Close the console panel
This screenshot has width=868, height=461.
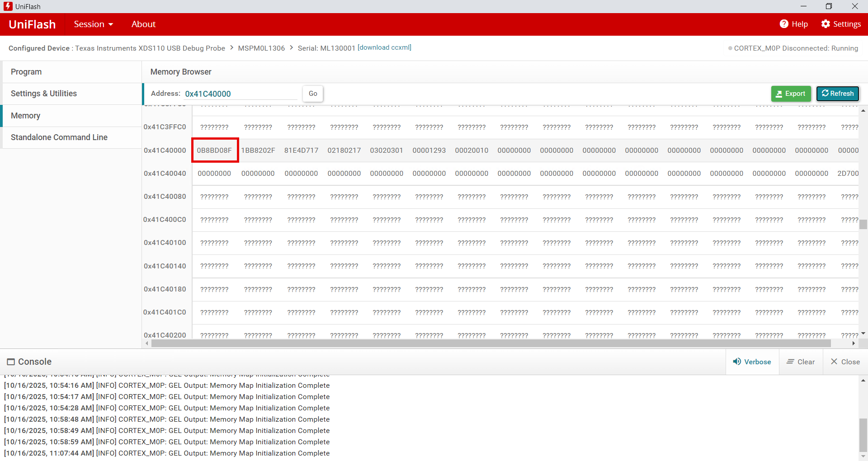click(x=845, y=362)
